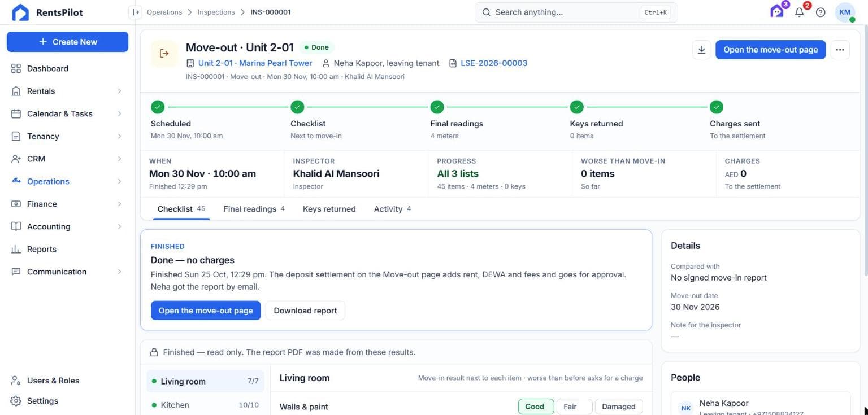868x415 pixels.
Task: Open the notifications bell
Action: [799, 12]
